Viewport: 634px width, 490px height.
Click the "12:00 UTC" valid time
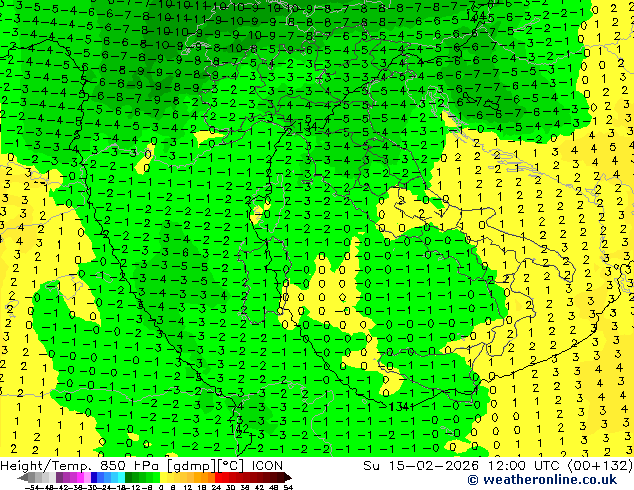click(x=526, y=466)
